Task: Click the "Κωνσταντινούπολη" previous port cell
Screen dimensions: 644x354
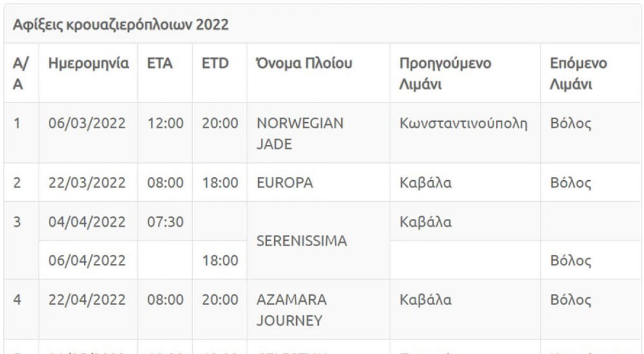Action: (x=460, y=123)
